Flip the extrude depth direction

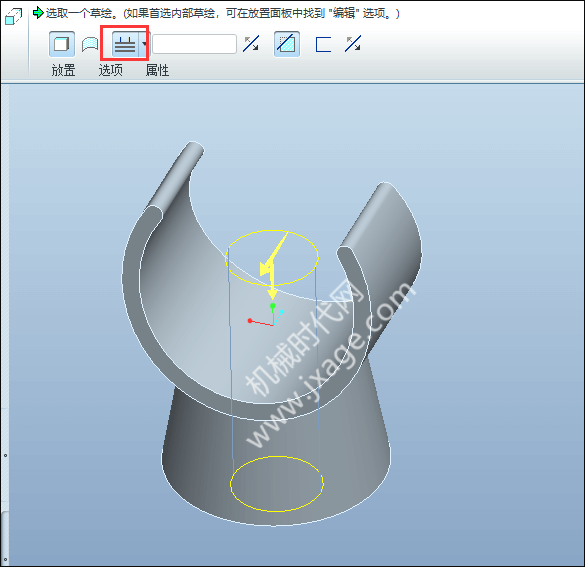point(251,44)
